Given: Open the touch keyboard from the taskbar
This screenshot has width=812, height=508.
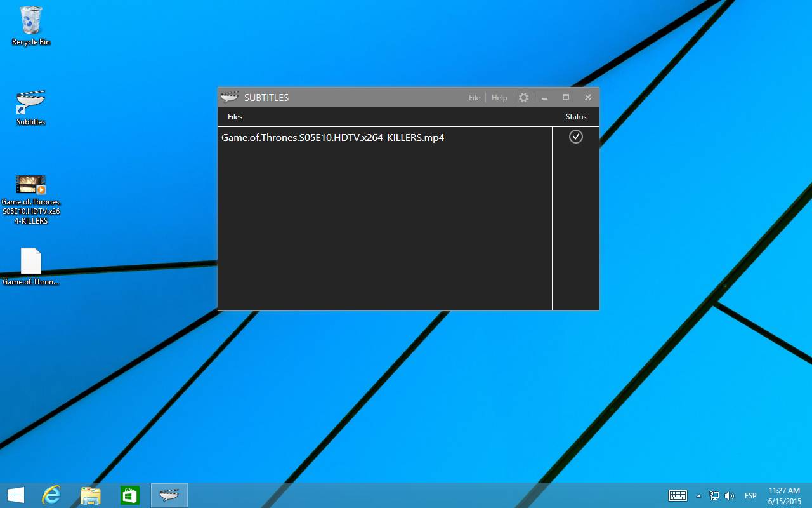Looking at the screenshot, I should pyautogui.click(x=678, y=496).
